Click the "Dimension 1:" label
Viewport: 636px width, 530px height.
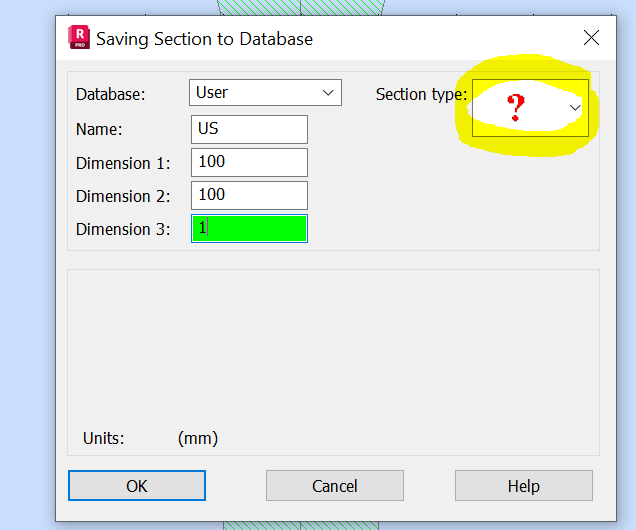[x=123, y=163]
